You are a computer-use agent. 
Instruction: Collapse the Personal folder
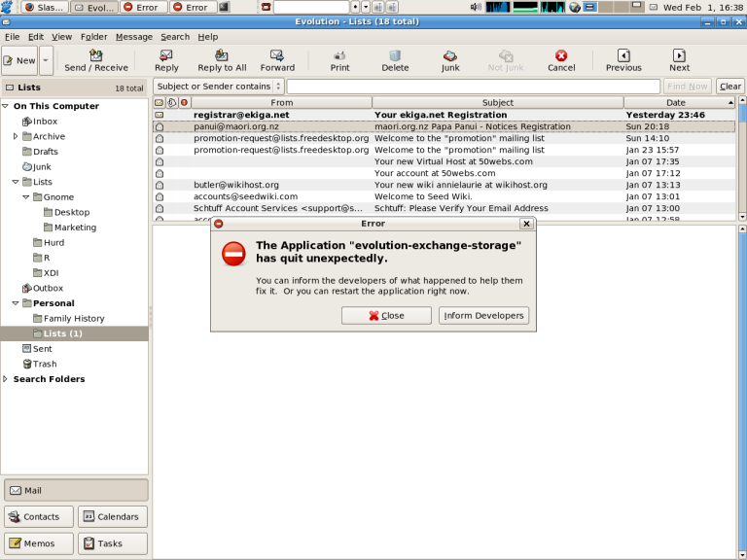tap(16, 303)
